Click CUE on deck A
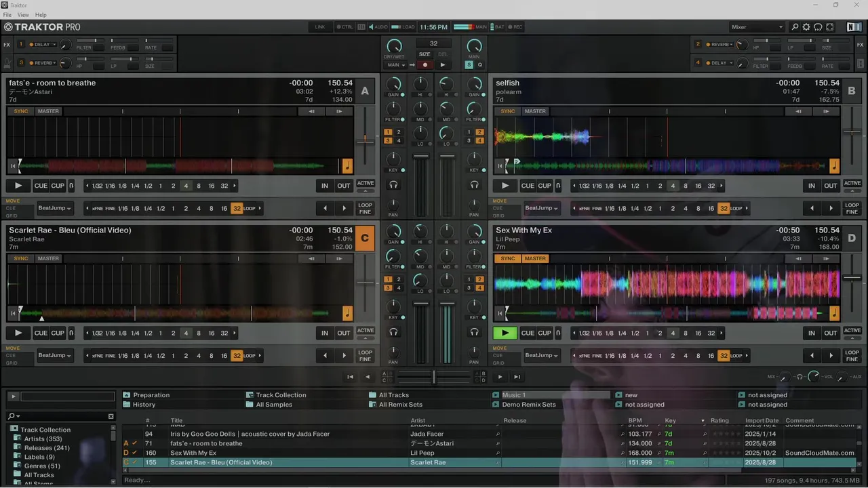Image resolution: width=868 pixels, height=488 pixels. point(41,186)
